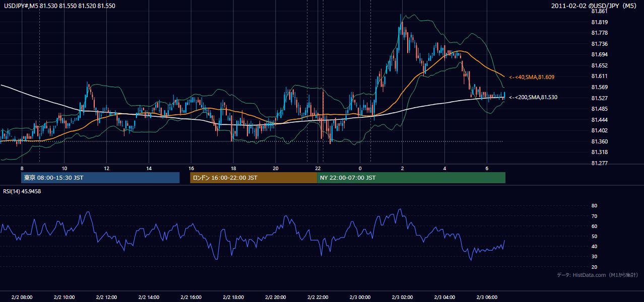Click the RSI scale level 50
Screen dimensions: 644x302
[594, 236]
